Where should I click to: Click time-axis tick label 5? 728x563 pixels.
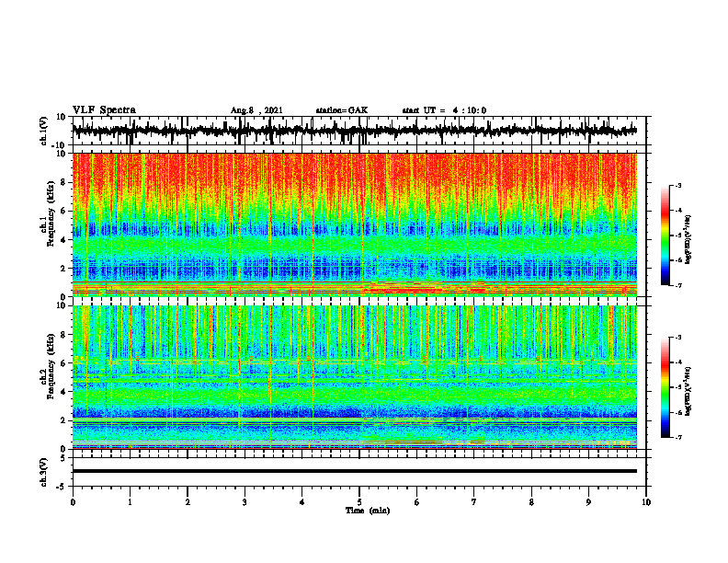tap(359, 502)
